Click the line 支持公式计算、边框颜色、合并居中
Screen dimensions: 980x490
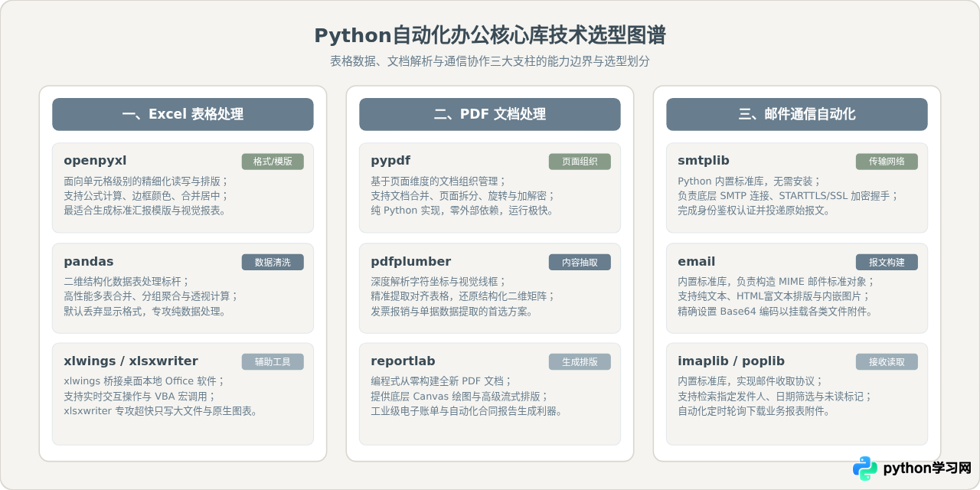(146, 196)
